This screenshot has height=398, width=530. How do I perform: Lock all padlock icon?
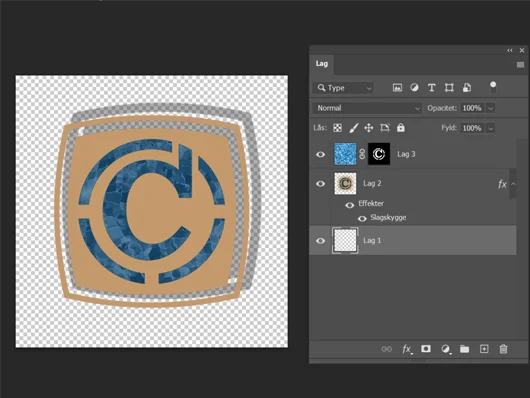click(401, 127)
